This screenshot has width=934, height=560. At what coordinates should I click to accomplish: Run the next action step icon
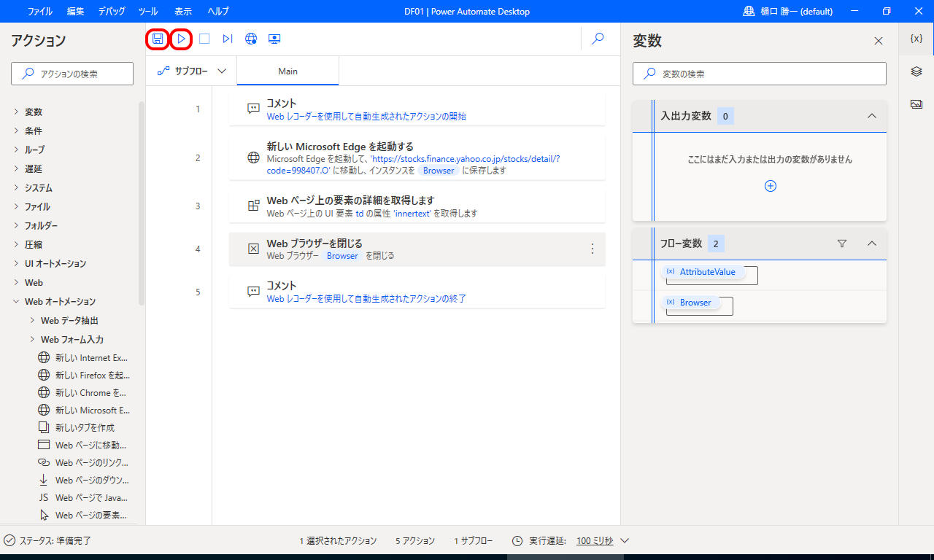(228, 39)
